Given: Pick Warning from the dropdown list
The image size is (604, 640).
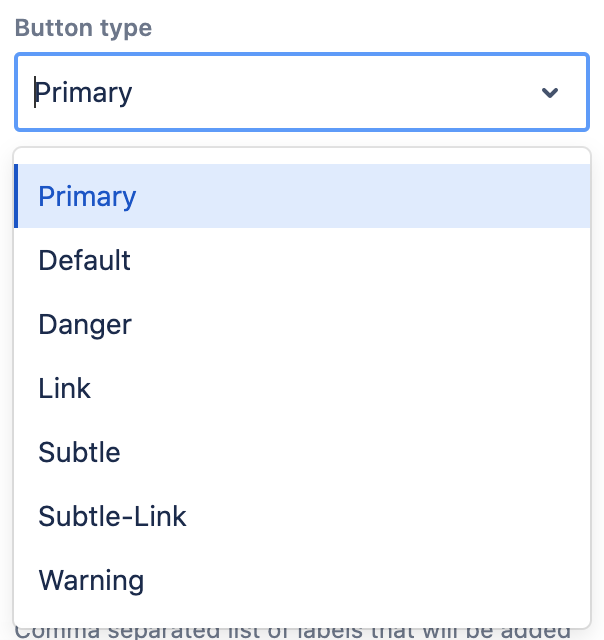Looking at the screenshot, I should pos(91,580).
